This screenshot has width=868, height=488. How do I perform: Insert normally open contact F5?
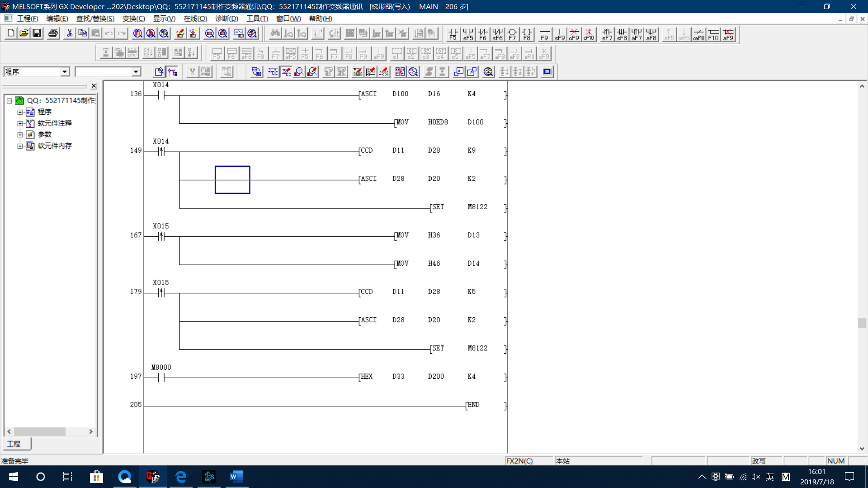click(x=453, y=34)
